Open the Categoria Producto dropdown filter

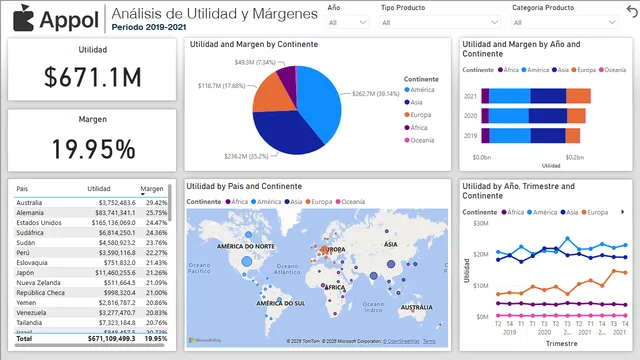[x=564, y=22]
